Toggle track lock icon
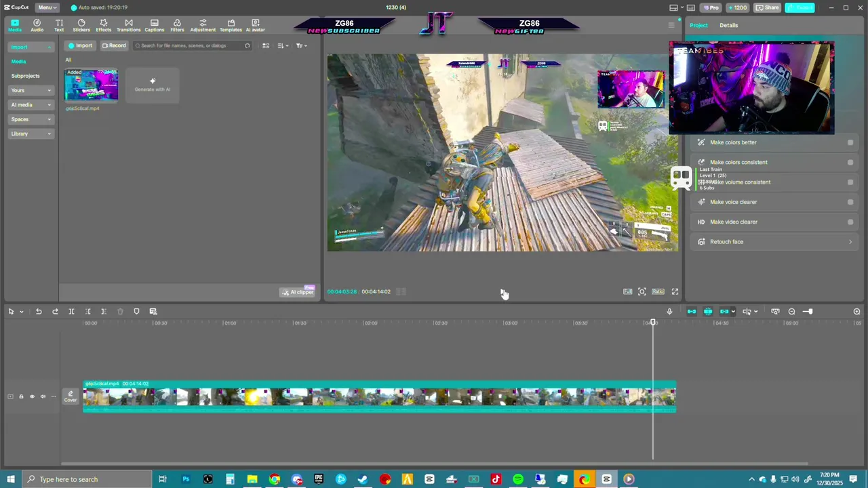 (x=21, y=396)
